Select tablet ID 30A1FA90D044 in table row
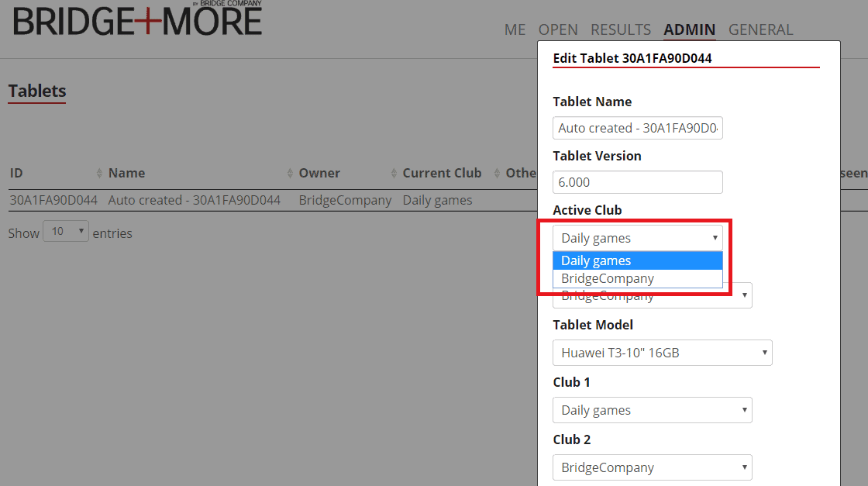868x486 pixels. (53, 200)
